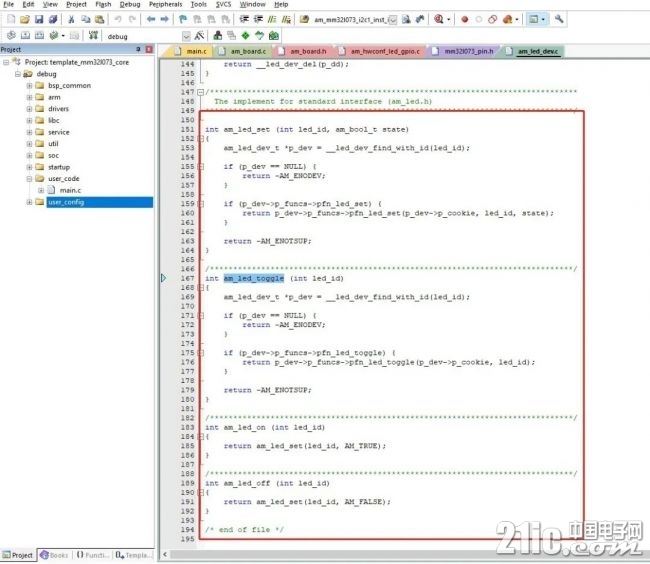Click the Find in Files icon
This screenshot has height=564, width=650.
point(304,19)
